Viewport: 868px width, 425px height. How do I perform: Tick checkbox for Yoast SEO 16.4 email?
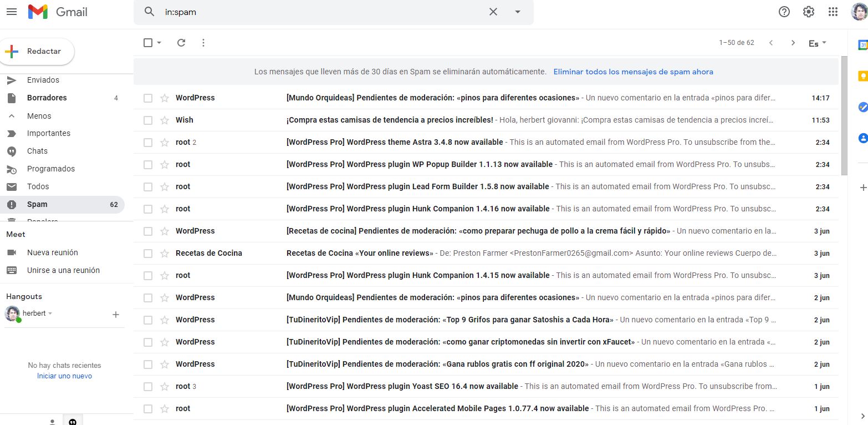[x=148, y=387]
